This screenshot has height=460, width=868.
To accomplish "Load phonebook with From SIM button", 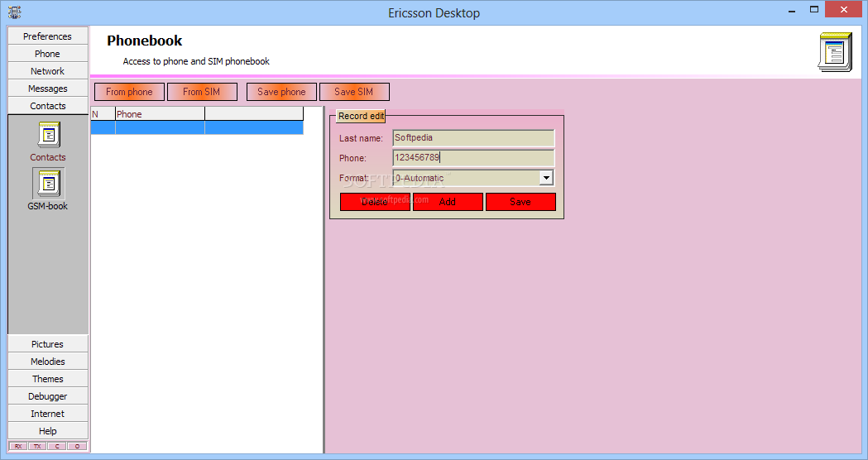I will 202,92.
